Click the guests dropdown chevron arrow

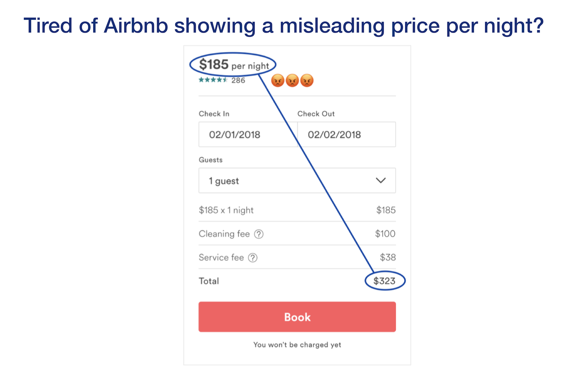[380, 180]
